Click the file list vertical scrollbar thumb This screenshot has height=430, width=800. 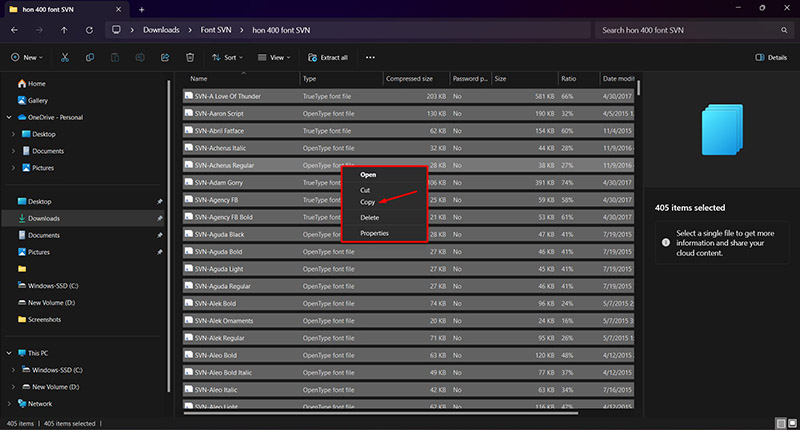pyautogui.click(x=638, y=87)
